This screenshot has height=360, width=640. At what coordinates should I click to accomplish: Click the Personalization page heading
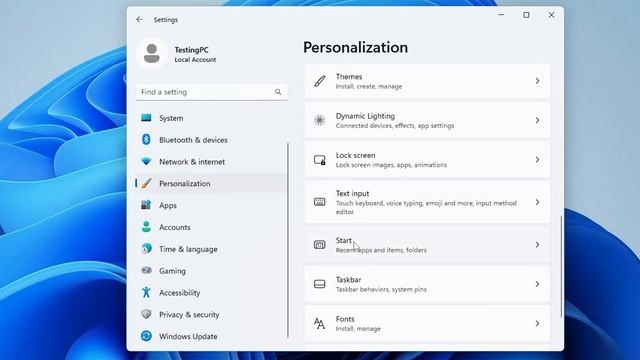(355, 47)
